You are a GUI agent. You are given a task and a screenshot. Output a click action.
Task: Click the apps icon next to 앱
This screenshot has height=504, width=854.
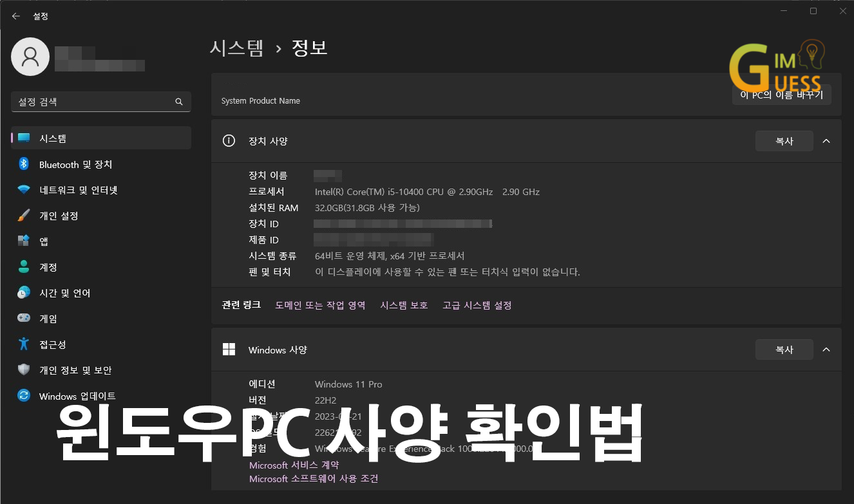click(24, 241)
